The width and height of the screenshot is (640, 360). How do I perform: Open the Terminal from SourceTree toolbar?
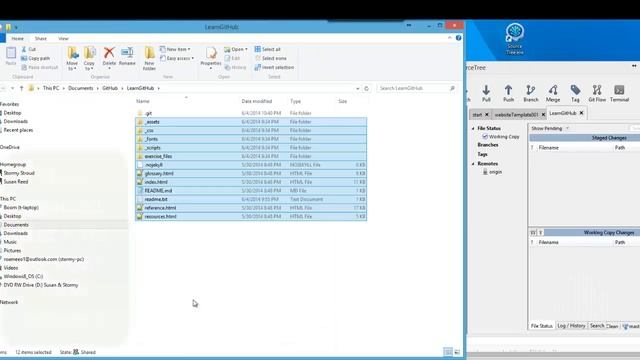(x=619, y=93)
